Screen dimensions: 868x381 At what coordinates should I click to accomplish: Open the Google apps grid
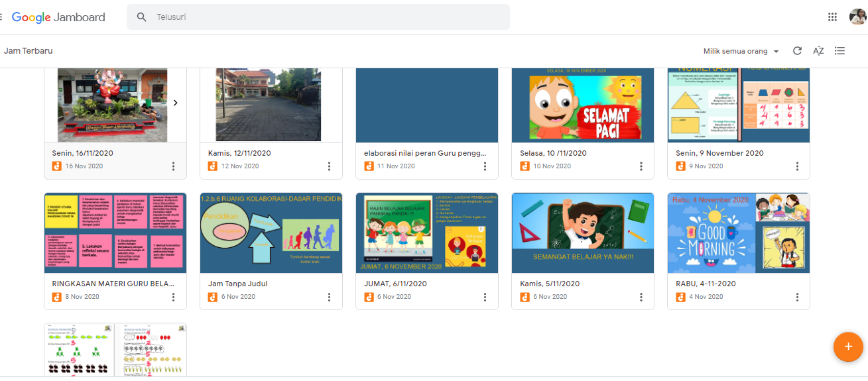[x=832, y=17]
